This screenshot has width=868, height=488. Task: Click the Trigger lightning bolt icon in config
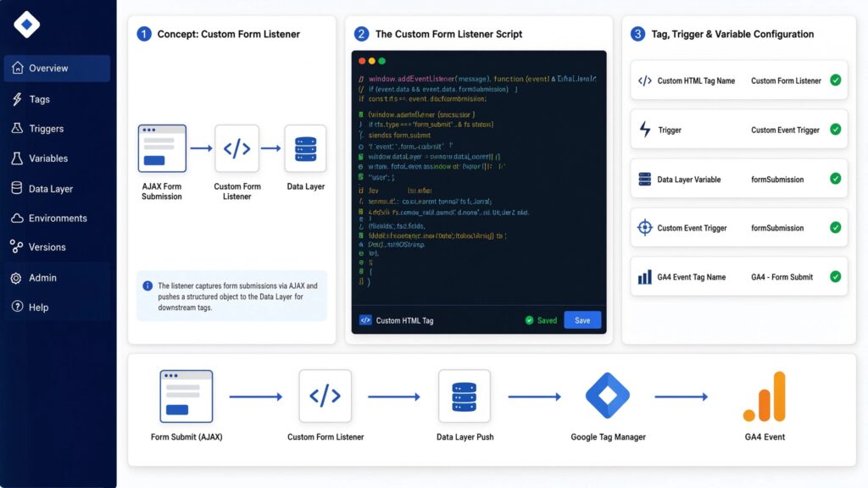pos(645,130)
